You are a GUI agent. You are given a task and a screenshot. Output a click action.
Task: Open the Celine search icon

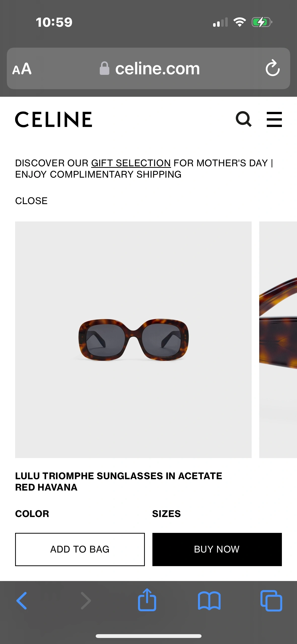[244, 119]
